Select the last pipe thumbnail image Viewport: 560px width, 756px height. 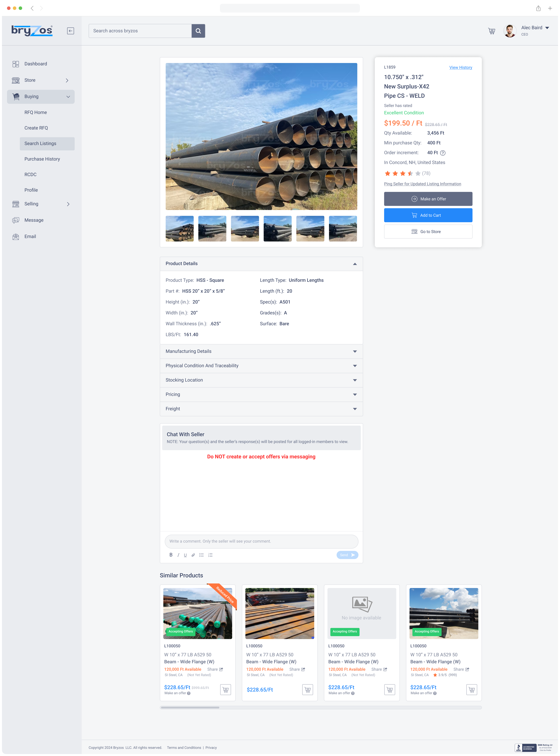(343, 229)
